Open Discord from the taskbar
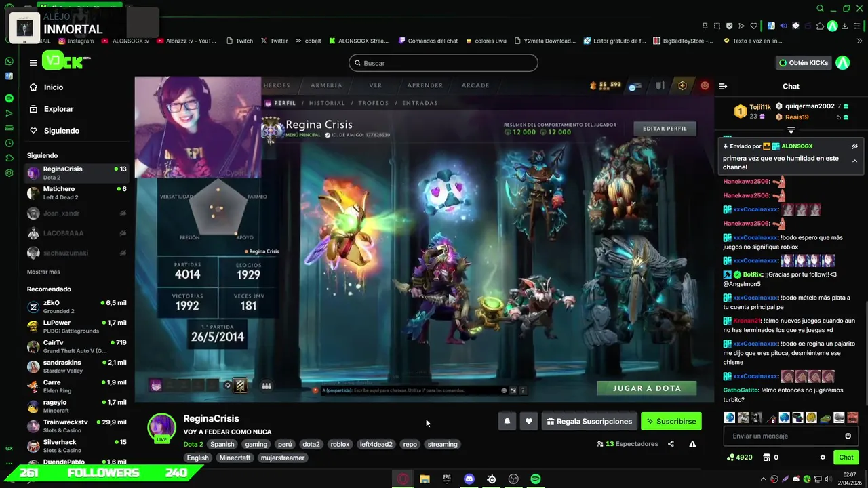 [x=469, y=479]
